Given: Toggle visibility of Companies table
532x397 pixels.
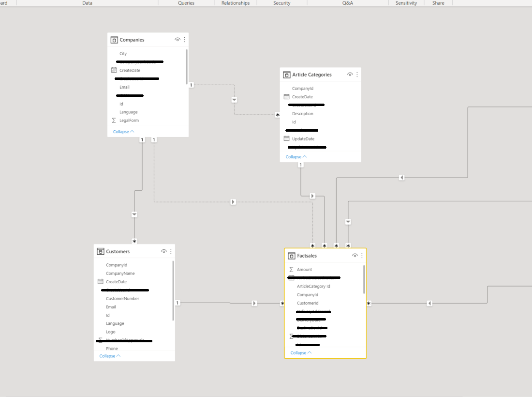Looking at the screenshot, I should tap(177, 40).
